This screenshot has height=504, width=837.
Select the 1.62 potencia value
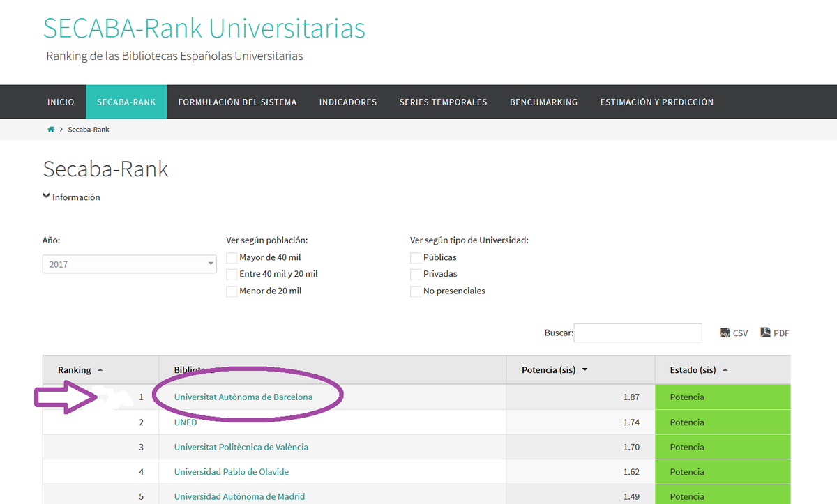pyautogui.click(x=631, y=472)
